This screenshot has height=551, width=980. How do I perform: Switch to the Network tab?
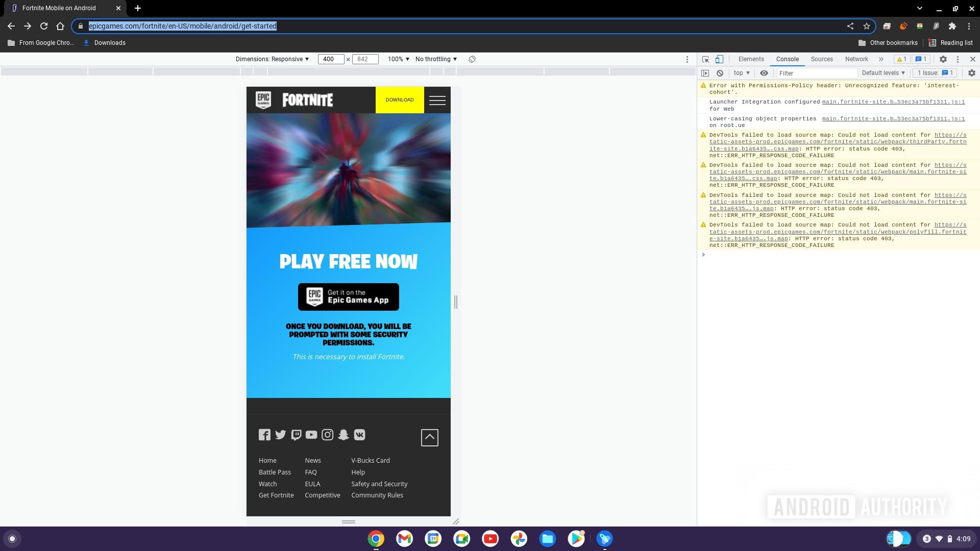click(856, 59)
